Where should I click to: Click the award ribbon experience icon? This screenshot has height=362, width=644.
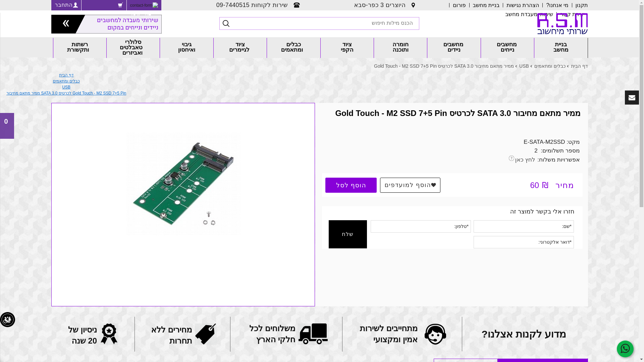coord(109,334)
